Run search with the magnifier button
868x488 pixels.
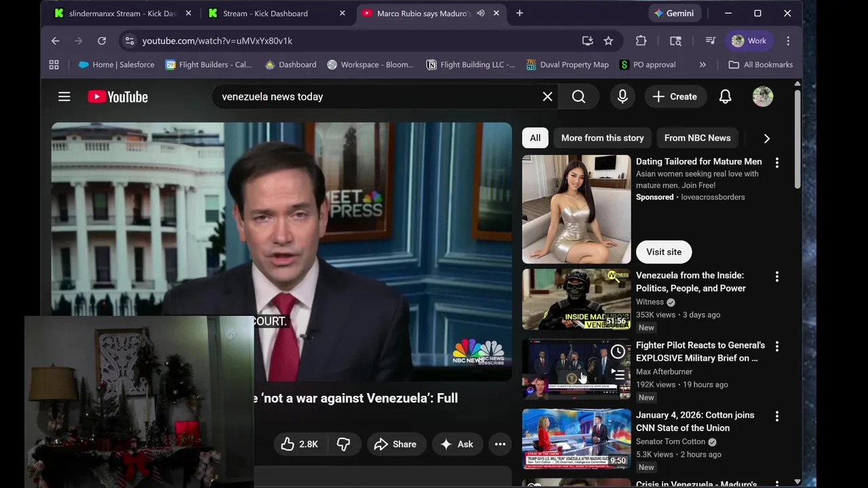tap(578, 97)
